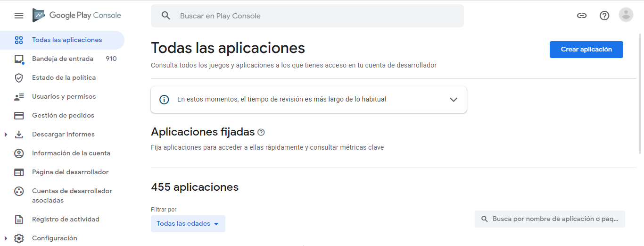Click the magnifier icon in Play Console search

(x=165, y=16)
